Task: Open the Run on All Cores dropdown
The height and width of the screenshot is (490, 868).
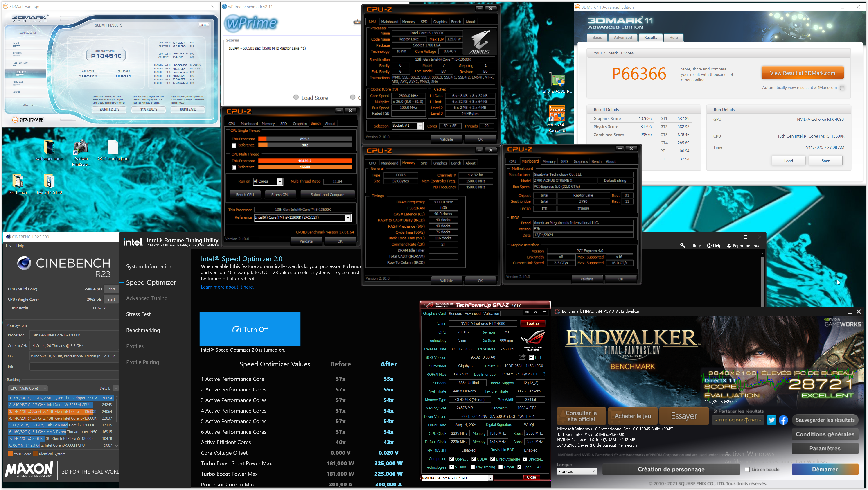Action: tap(279, 182)
